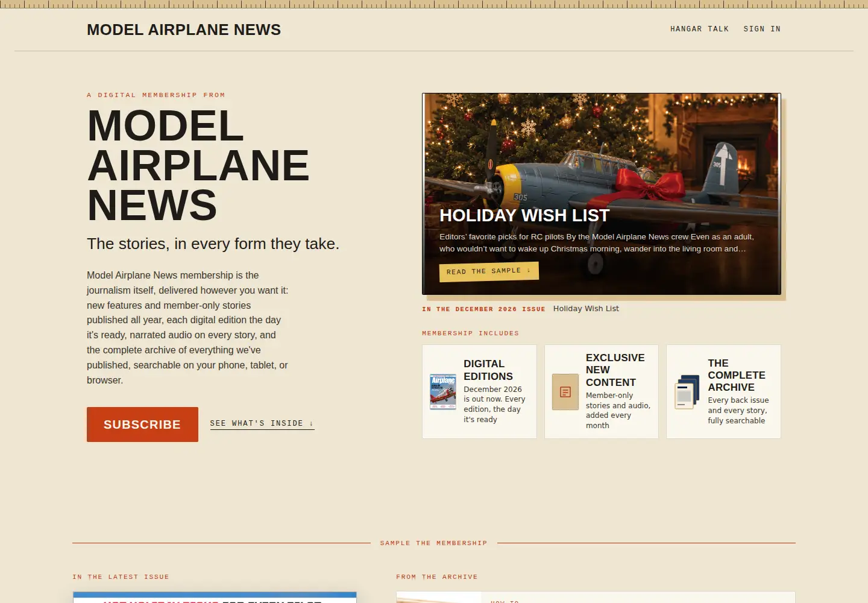Click the Editors' favorite picks excerpt text
This screenshot has height=603, width=868.
coord(597,242)
